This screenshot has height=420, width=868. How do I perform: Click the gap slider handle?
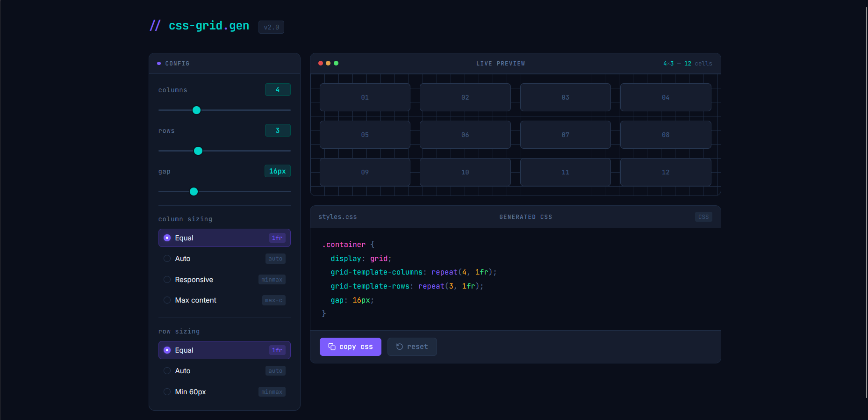point(194,192)
